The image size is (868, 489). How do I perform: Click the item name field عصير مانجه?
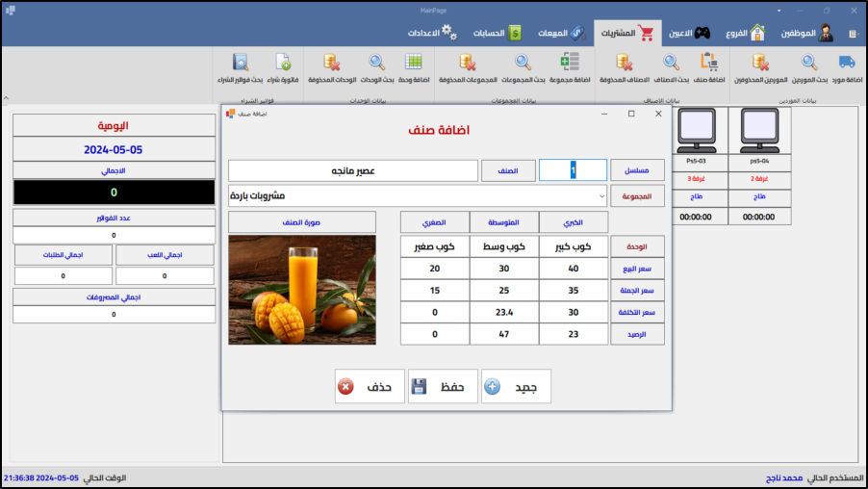[353, 170]
